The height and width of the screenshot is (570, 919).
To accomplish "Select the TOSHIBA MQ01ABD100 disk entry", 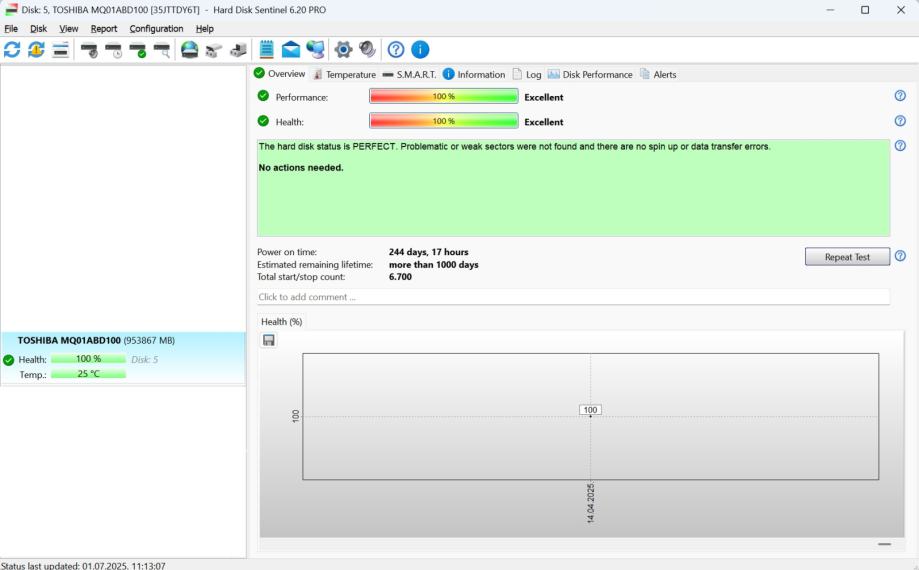I will coord(96,340).
